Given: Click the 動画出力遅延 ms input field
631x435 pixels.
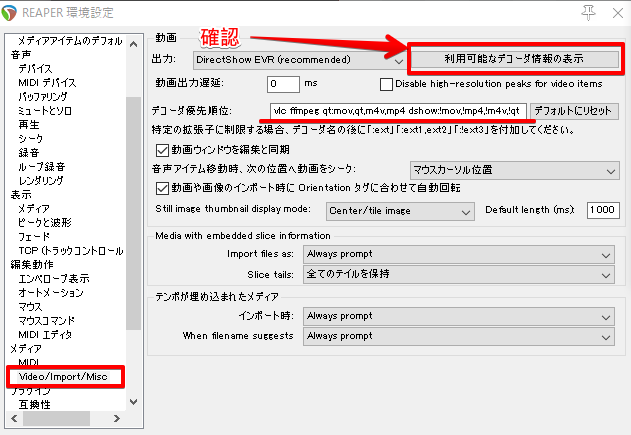Looking at the screenshot, I should click(x=283, y=84).
